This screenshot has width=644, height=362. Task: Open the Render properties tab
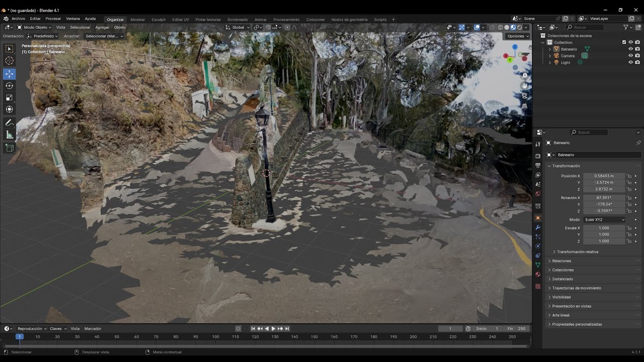(x=538, y=156)
